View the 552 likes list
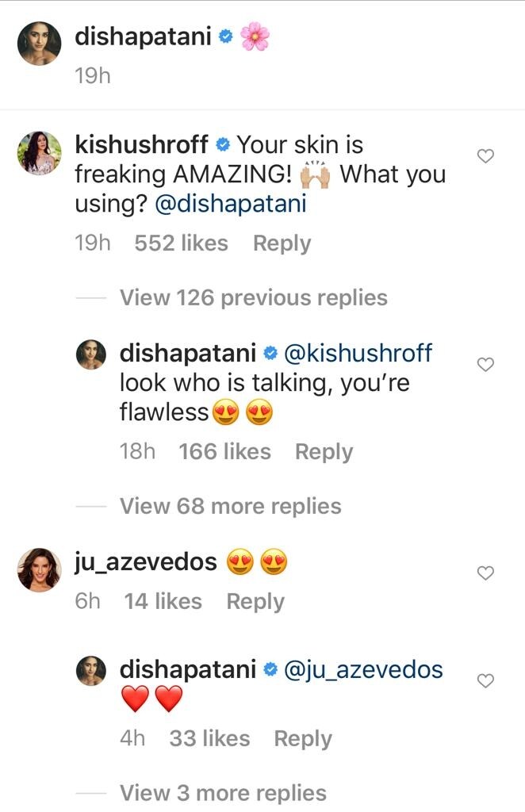Image resolution: width=525 pixels, height=812 pixels. [182, 243]
